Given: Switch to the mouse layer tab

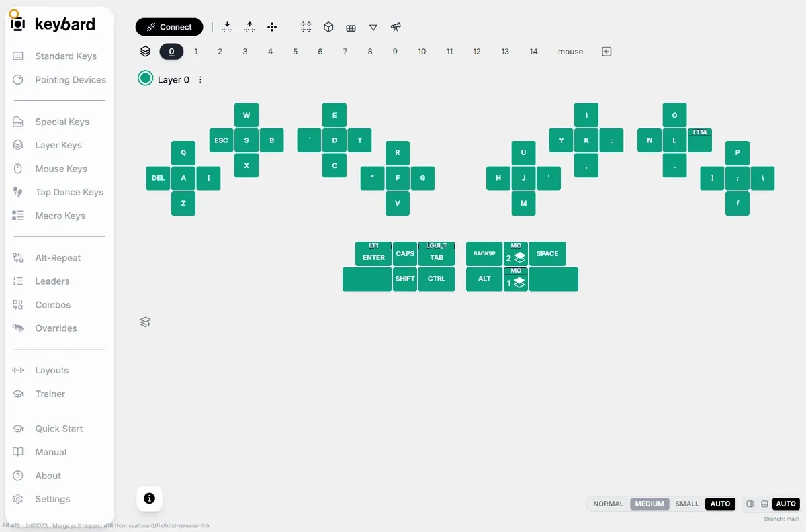Looking at the screenshot, I should pos(570,52).
